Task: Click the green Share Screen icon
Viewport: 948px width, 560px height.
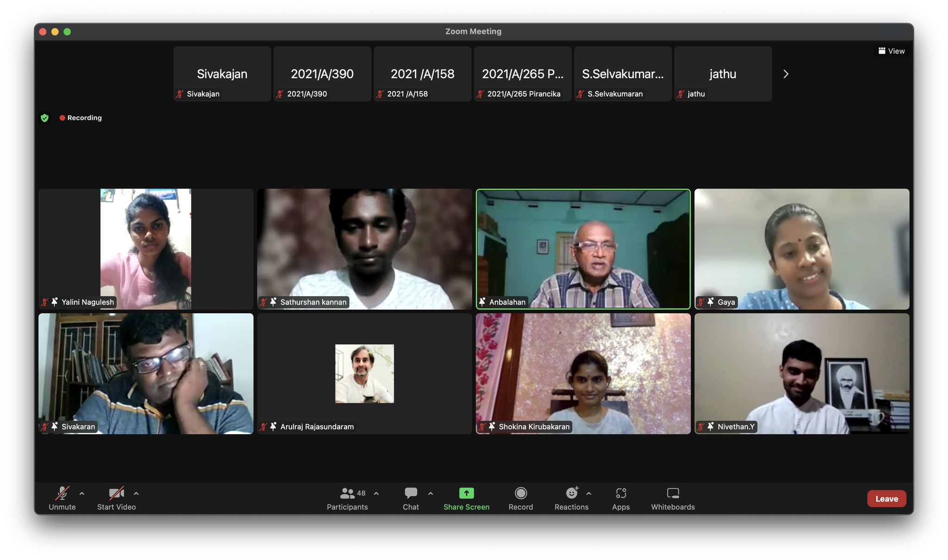Action: (467, 493)
